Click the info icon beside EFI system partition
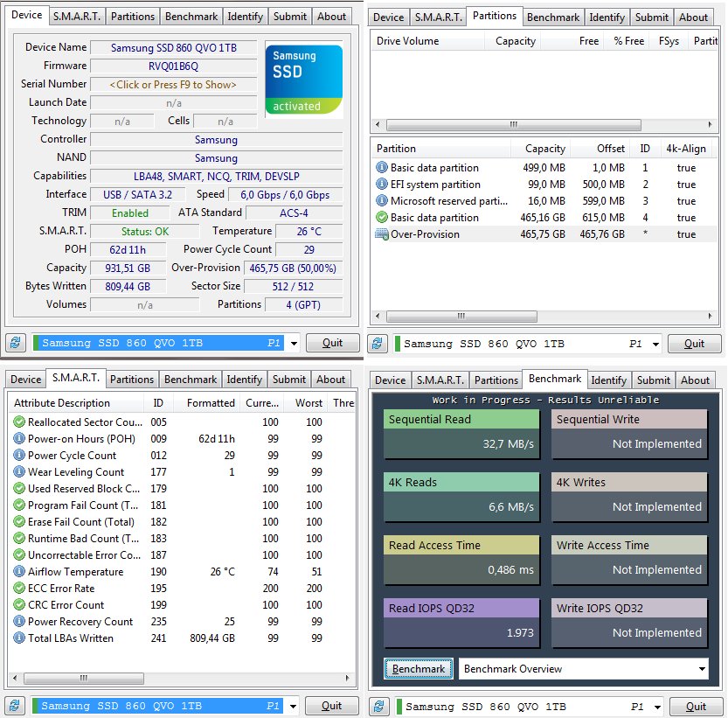Image resolution: width=728 pixels, height=718 pixels. (382, 184)
